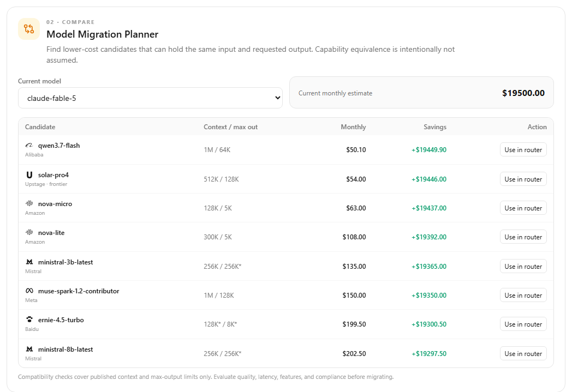Click the Meta logo beside muse-spark-1.2-contributor
The width and height of the screenshot is (572, 392).
click(x=29, y=291)
